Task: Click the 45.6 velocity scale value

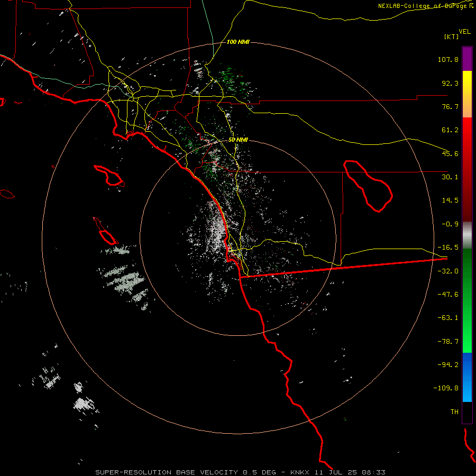Action: pyautogui.click(x=450, y=153)
